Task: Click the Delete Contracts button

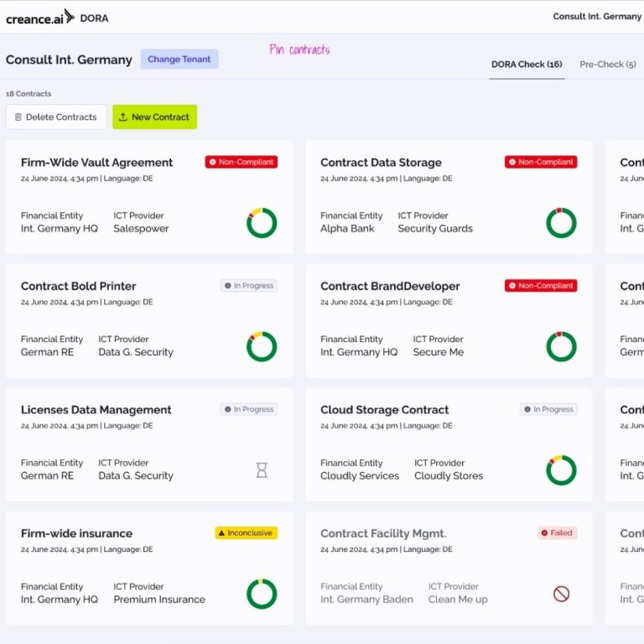Action: [56, 117]
